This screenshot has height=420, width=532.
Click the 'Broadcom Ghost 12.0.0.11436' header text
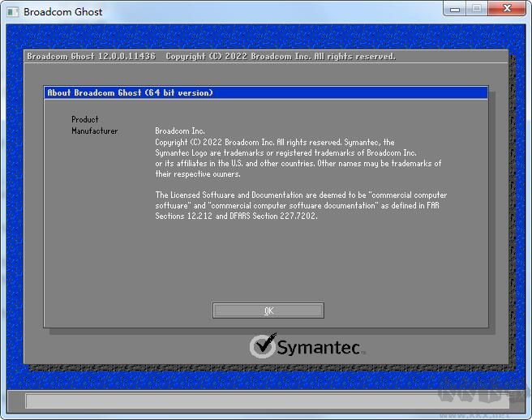[x=92, y=56]
